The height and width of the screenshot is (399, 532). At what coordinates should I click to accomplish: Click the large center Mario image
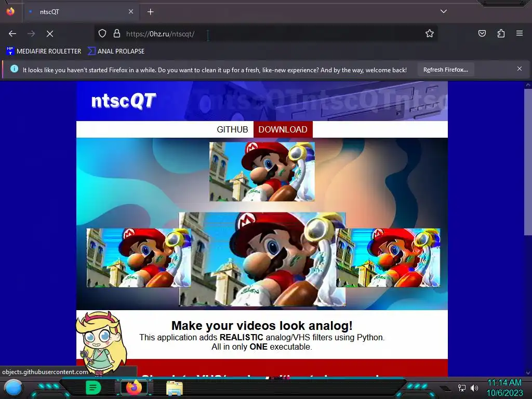coord(262,259)
